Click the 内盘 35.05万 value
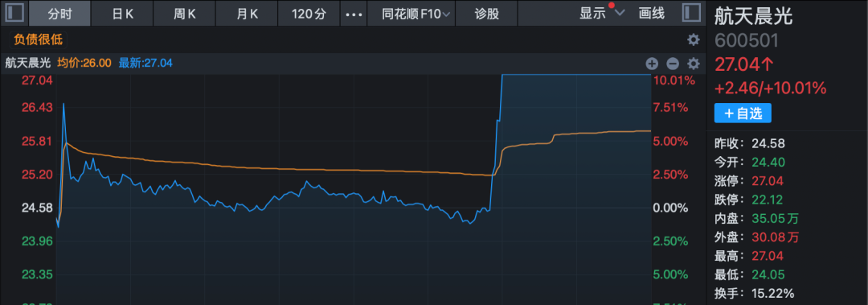Screen dimensions: 868x305 coord(775,219)
